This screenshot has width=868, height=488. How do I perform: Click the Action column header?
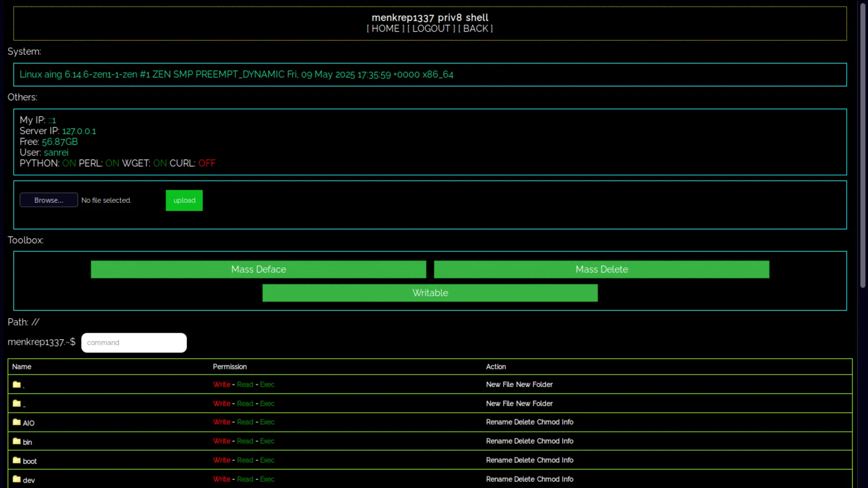(x=496, y=367)
